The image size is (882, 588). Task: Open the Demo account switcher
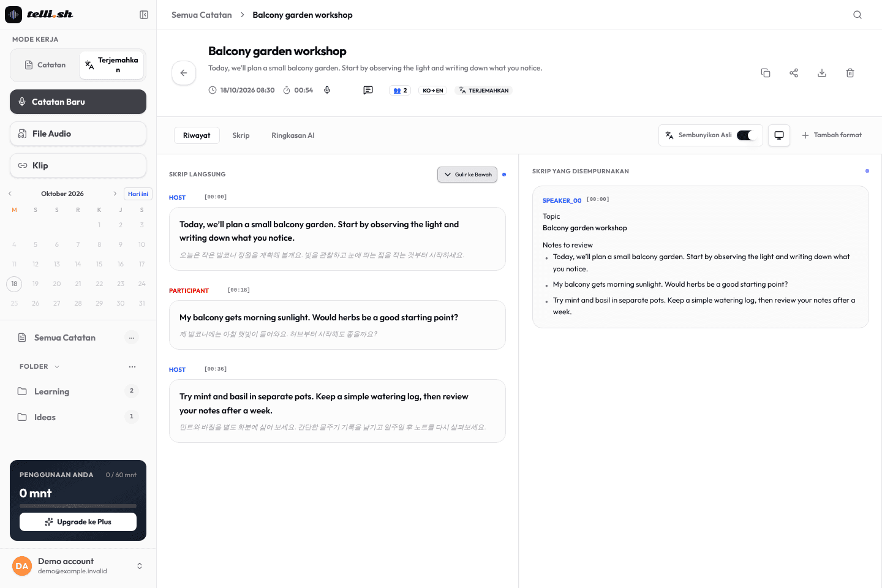tap(140, 566)
